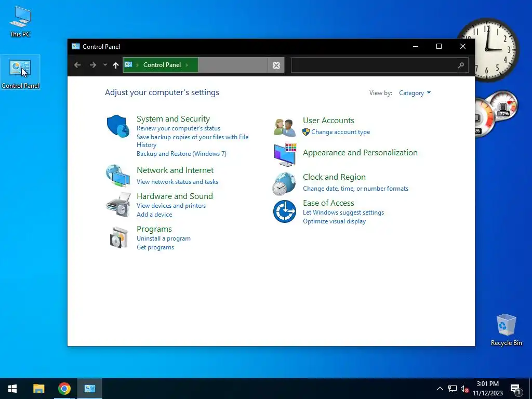
Task: Go up one level with the up arrow
Action: tap(116, 65)
